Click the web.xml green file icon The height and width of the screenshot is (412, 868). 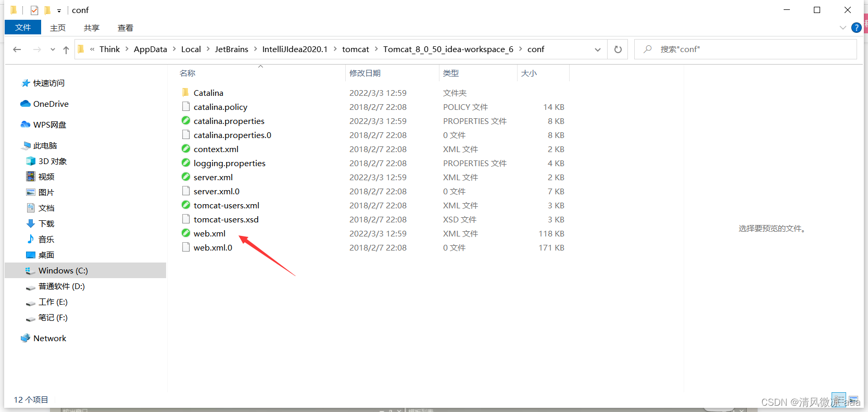click(x=186, y=233)
